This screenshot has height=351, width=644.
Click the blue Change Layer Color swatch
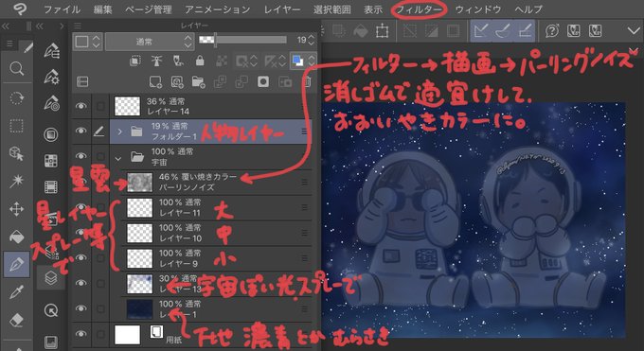pyautogui.click(x=297, y=61)
